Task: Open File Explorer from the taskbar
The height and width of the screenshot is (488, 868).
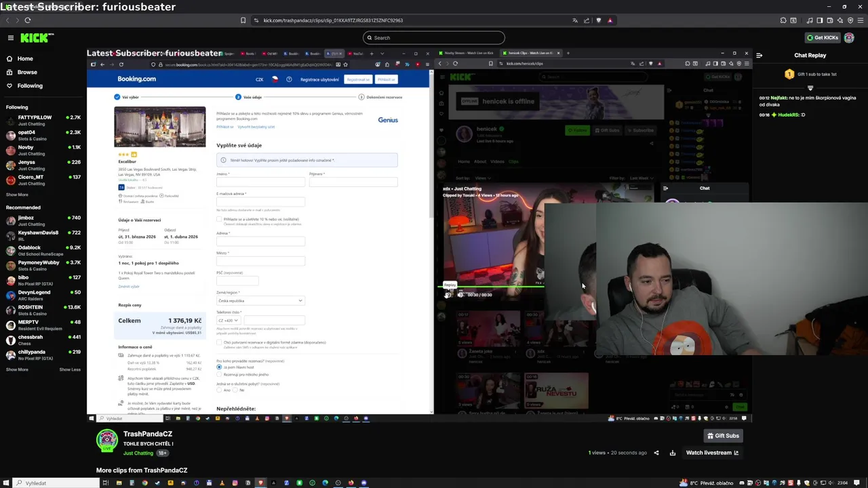Action: [119, 483]
